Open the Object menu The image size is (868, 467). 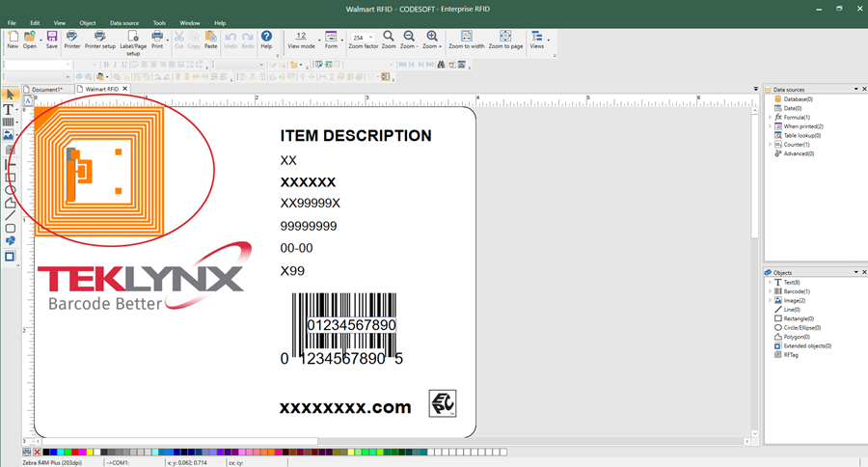pos(88,23)
